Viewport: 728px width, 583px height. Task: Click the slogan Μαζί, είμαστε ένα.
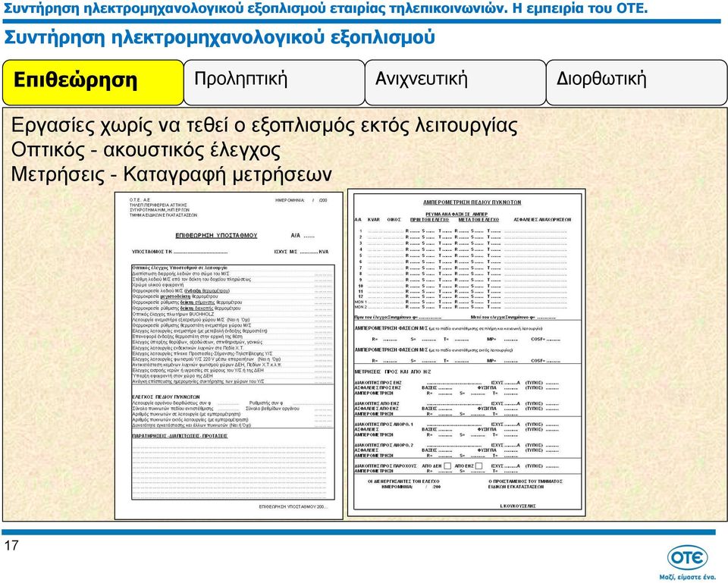(x=688, y=577)
